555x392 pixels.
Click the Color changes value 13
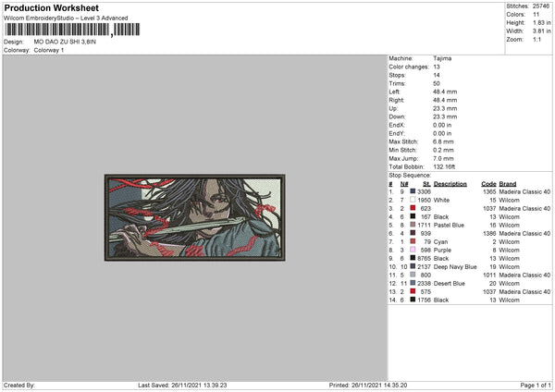coord(437,67)
